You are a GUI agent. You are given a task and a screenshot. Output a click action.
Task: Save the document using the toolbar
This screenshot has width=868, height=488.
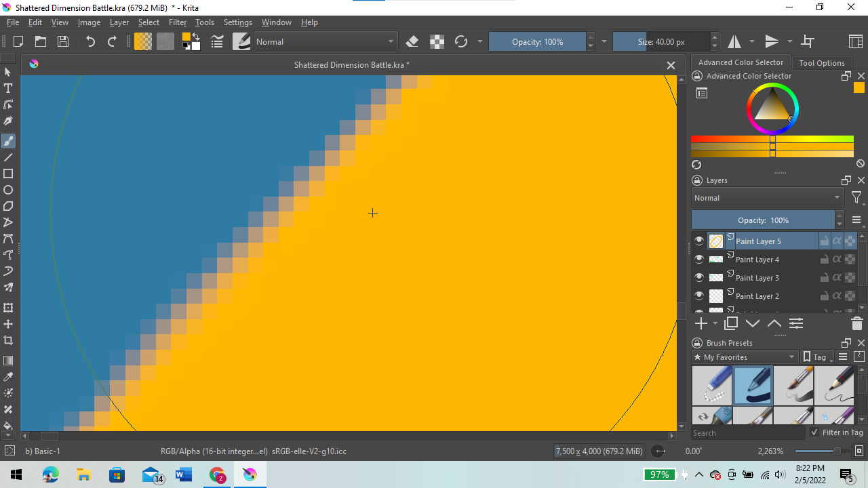click(63, 41)
